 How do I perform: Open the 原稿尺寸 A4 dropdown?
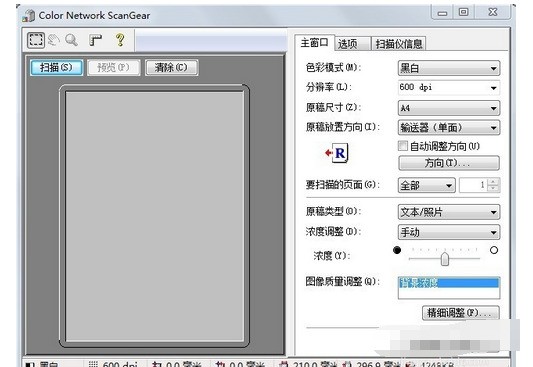(x=449, y=108)
